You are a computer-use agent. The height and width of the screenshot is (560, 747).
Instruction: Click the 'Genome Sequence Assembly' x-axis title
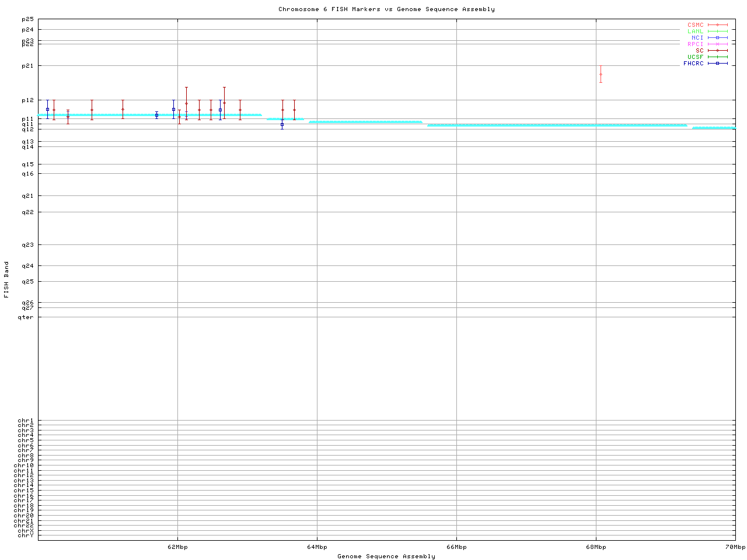click(x=386, y=556)
